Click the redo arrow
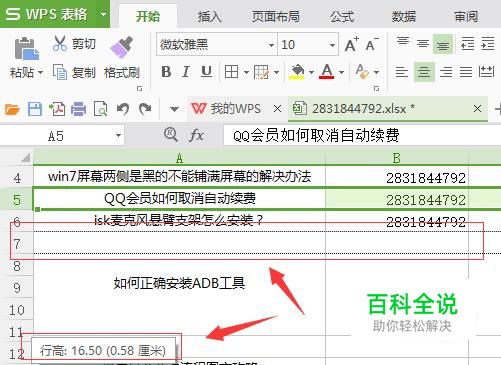Image resolution: width=501 pixels, height=365 pixels. (x=145, y=109)
